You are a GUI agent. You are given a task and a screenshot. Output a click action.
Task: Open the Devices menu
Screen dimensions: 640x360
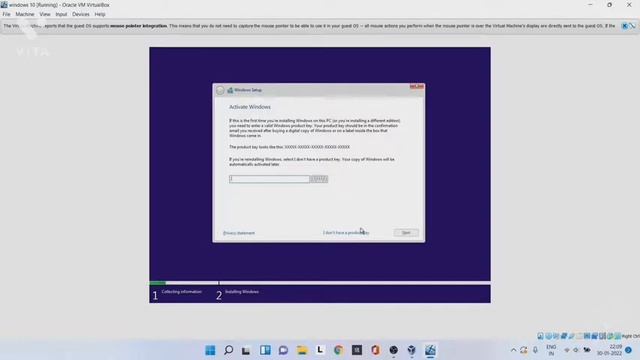[81, 14]
